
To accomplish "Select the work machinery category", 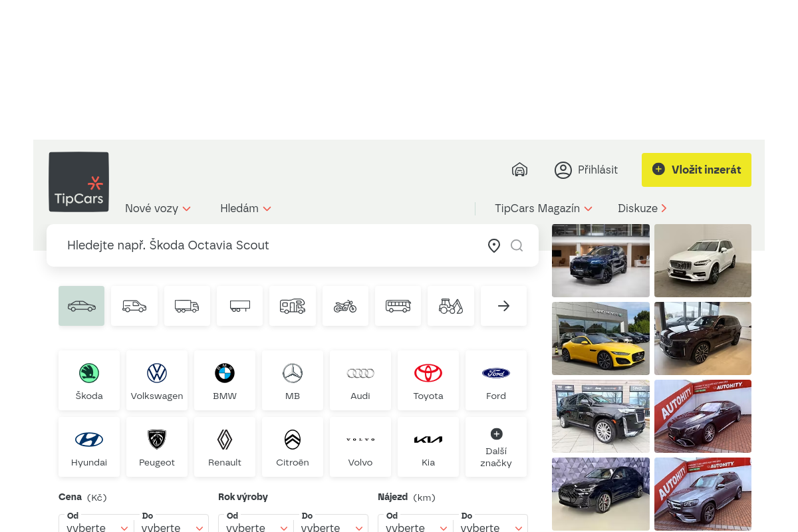I will click(x=451, y=306).
